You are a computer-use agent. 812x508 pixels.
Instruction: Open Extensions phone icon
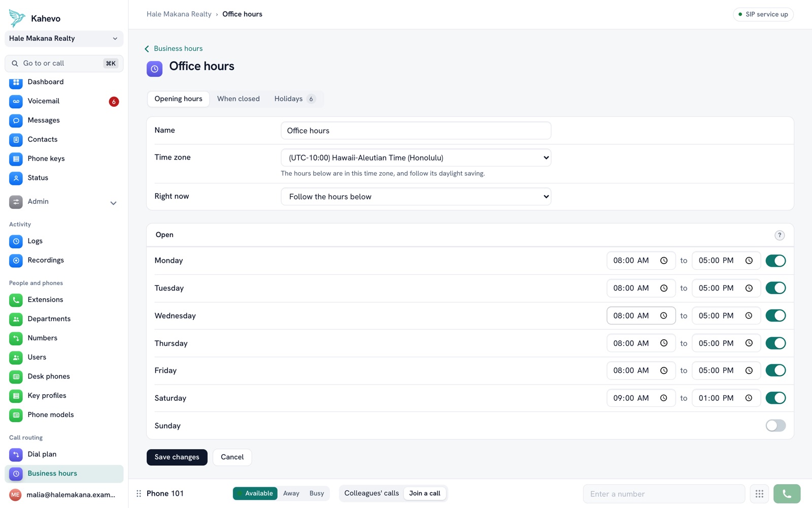click(16, 300)
